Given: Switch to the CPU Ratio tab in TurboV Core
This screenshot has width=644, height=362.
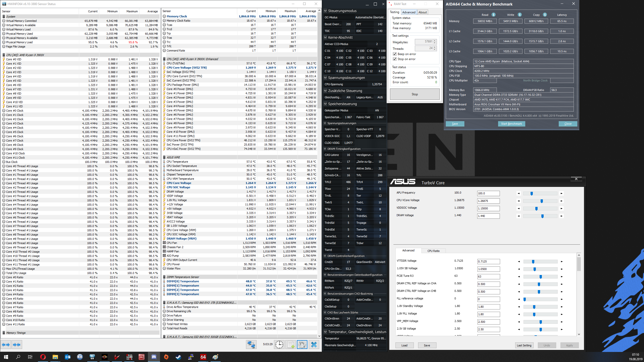Looking at the screenshot, I should [433, 251].
